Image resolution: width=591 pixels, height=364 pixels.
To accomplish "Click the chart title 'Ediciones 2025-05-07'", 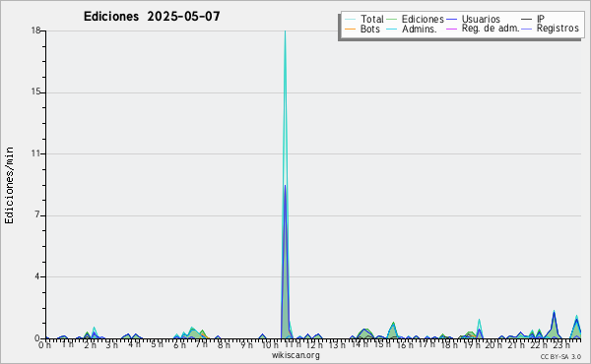I will tap(152, 17).
